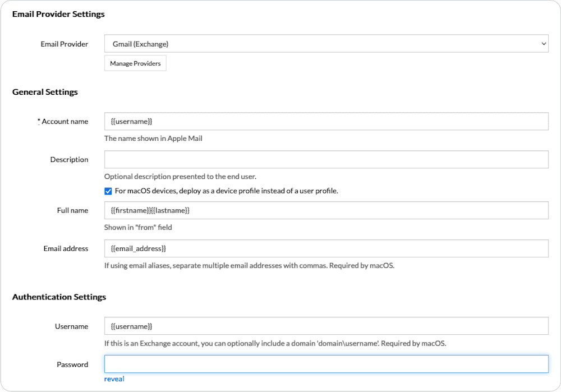Uncheck deploy as device profile for macOS
This screenshot has height=392, width=561.
click(108, 191)
